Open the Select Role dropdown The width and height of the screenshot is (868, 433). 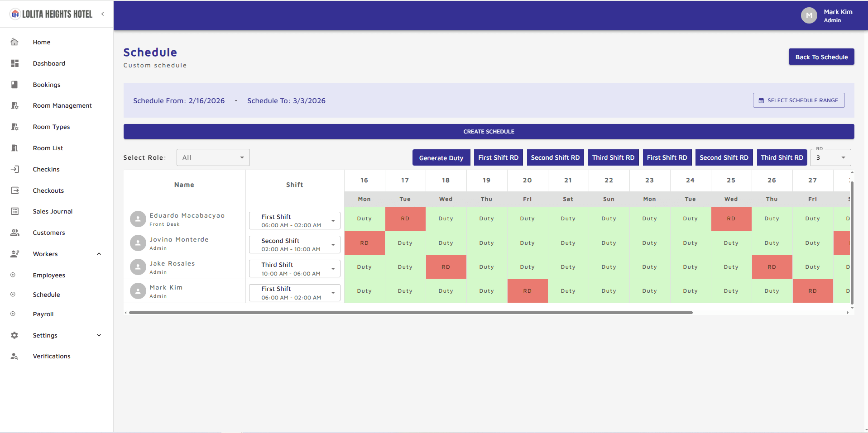213,157
